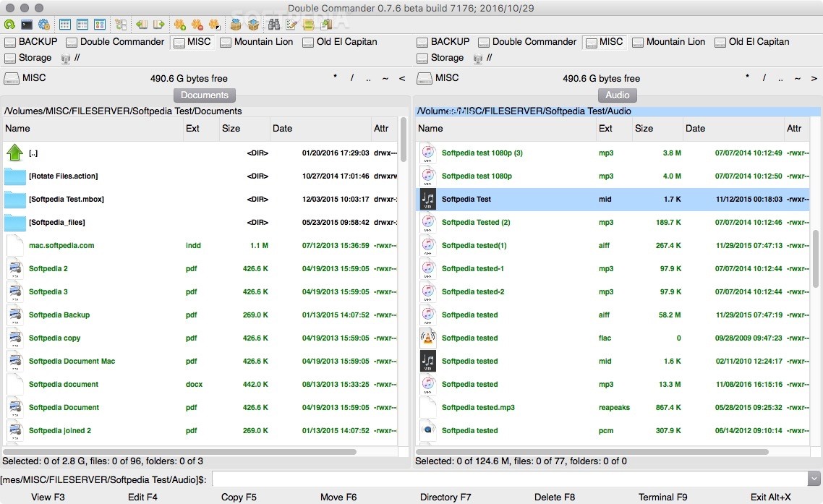Switch to Full columns view toolbar icon
Screen dimensions: 823x504
click(82, 24)
